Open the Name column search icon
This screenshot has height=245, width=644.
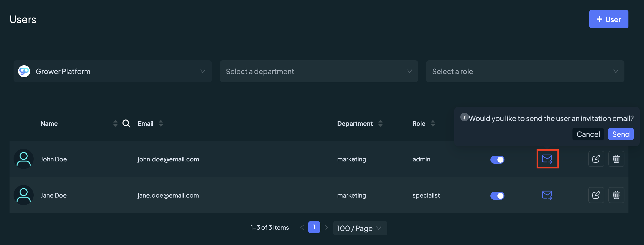126,124
